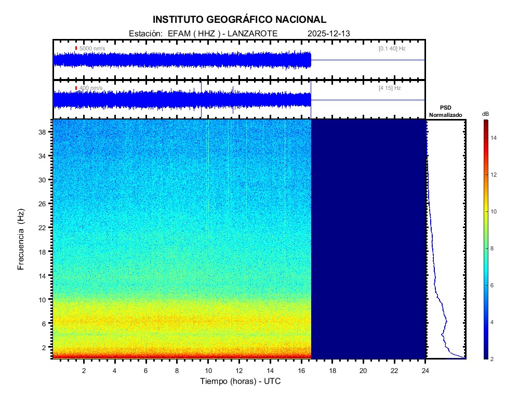Click the date 2025-12-13 in the header

click(329, 34)
